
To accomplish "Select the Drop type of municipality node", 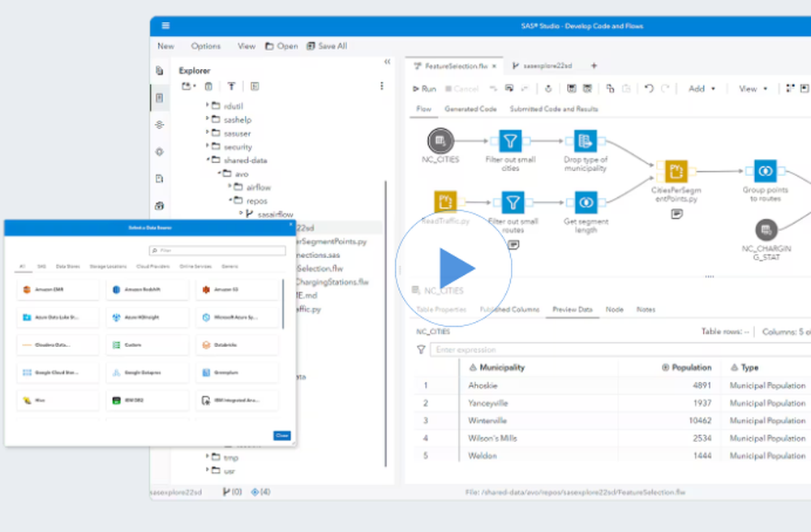I will pyautogui.click(x=586, y=140).
